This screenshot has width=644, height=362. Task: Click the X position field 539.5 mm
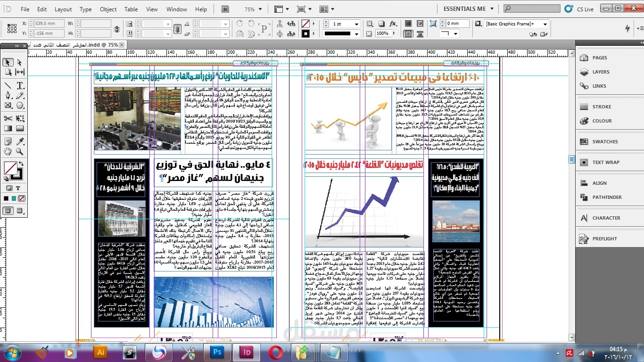pyautogui.click(x=50, y=24)
